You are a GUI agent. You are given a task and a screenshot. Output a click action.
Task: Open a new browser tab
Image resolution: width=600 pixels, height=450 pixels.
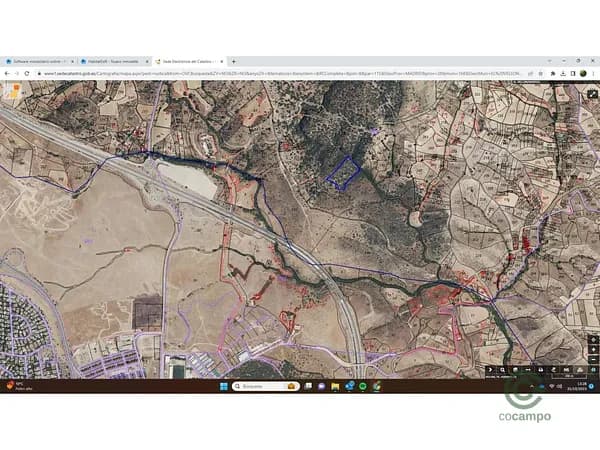pyautogui.click(x=234, y=61)
